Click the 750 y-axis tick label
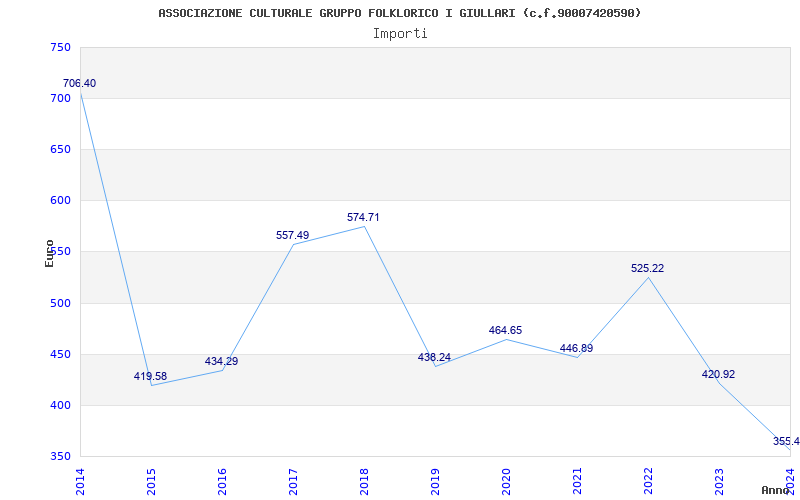Viewport: 800px width, 500px height. click(60, 47)
